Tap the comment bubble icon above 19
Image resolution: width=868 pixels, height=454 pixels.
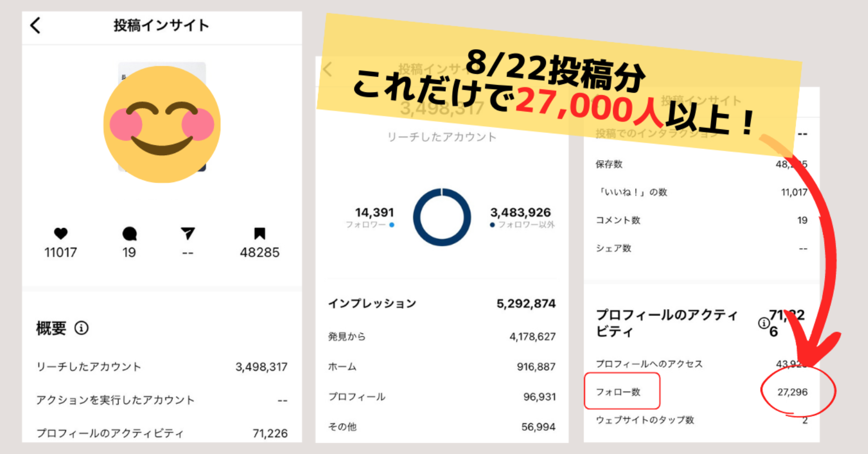click(129, 234)
